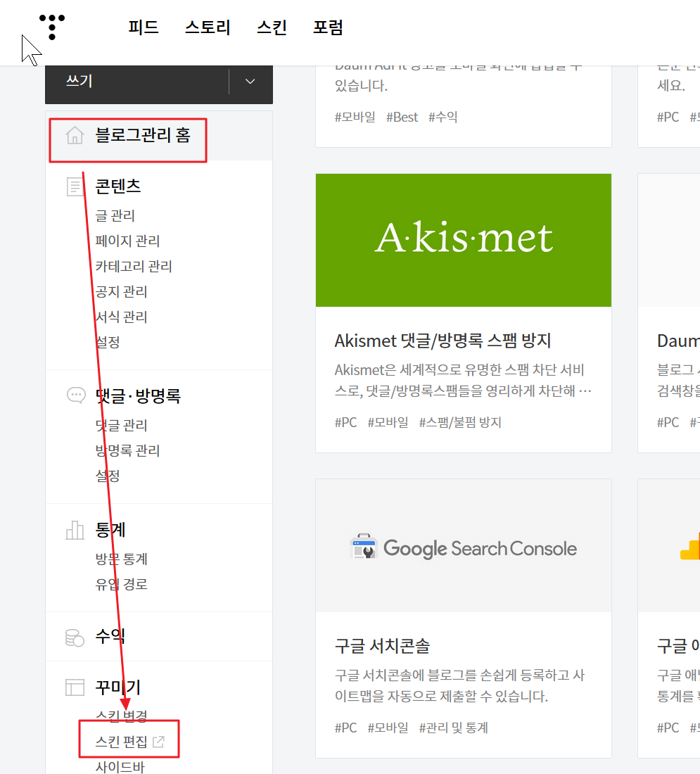700x774 pixels.
Task: Click the home icon beside 블로그관리 홈
Action: tap(75, 135)
